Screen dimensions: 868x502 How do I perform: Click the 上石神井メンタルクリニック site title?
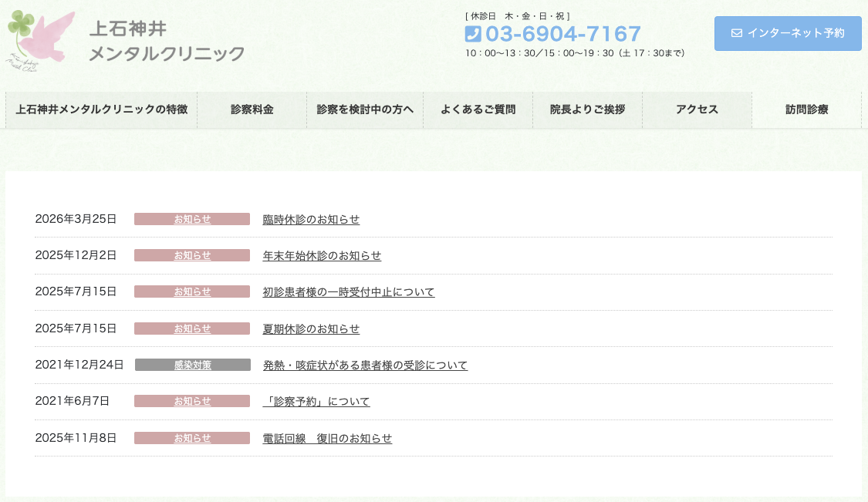coord(166,41)
